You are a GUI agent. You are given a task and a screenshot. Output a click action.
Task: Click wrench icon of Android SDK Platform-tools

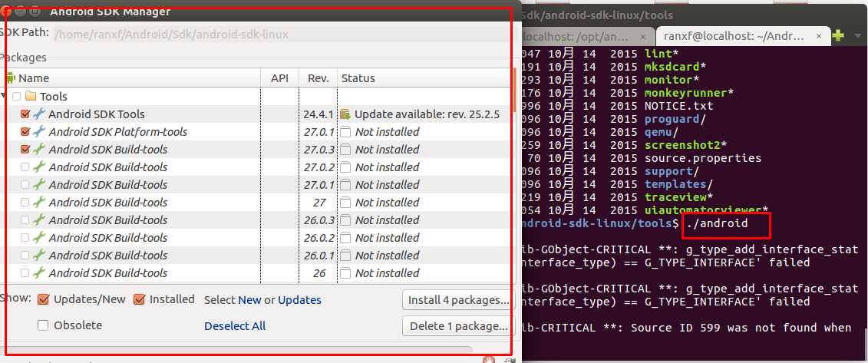(38, 132)
